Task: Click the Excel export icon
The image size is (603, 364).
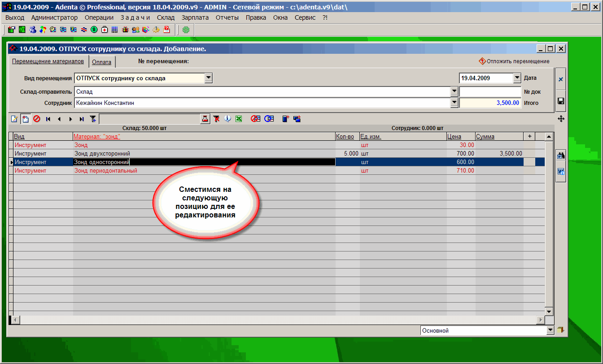Action: tap(239, 119)
